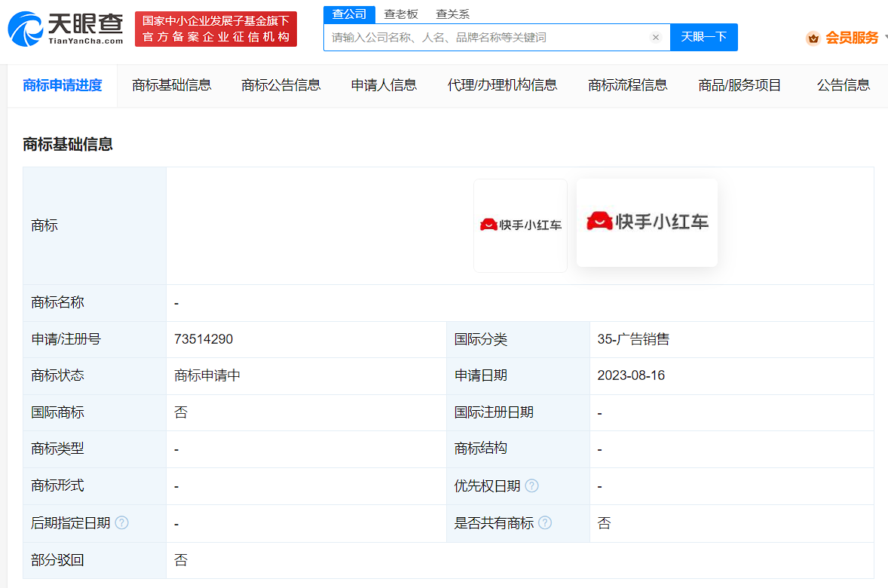View the 公告信息 tab
888x588 pixels.
842,85
